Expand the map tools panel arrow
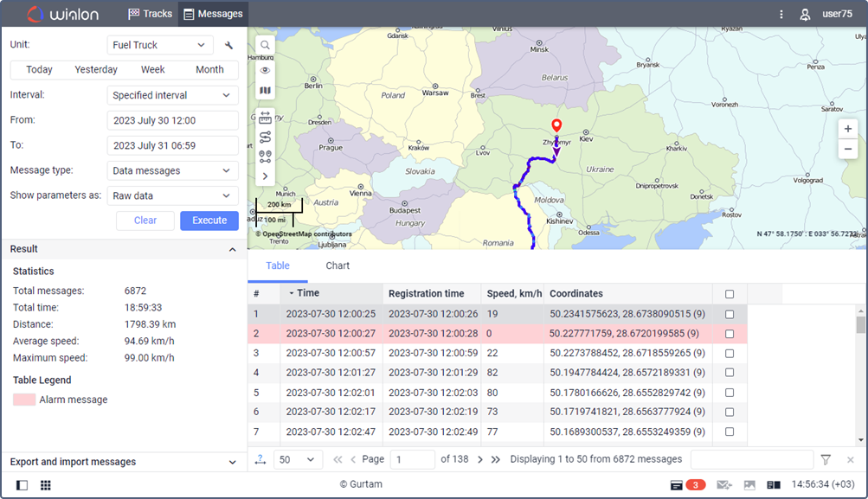This screenshot has width=868, height=499. click(265, 176)
